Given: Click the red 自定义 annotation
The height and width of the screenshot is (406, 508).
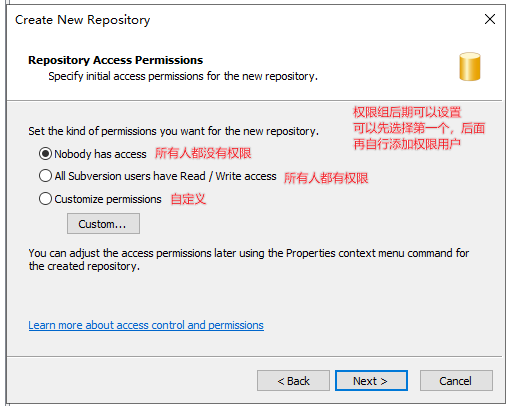Looking at the screenshot, I should click(188, 199).
